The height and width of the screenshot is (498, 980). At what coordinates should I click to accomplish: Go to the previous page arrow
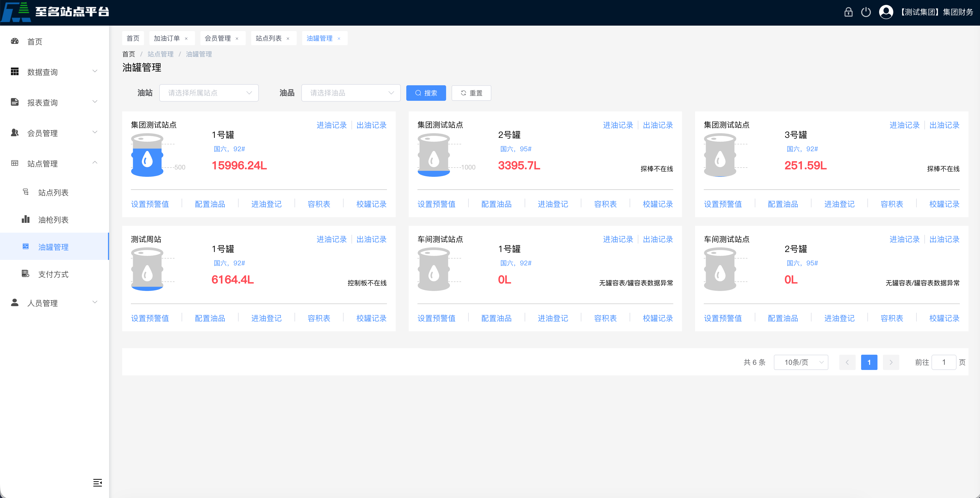coord(847,362)
